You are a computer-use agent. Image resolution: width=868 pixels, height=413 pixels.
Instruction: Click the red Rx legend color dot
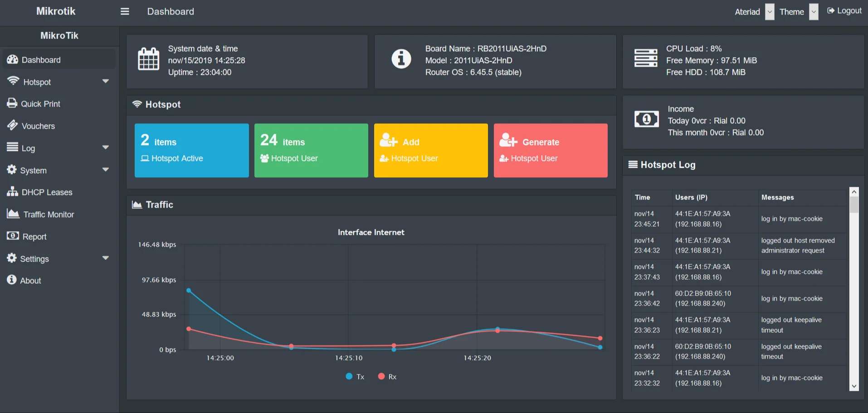(x=381, y=376)
